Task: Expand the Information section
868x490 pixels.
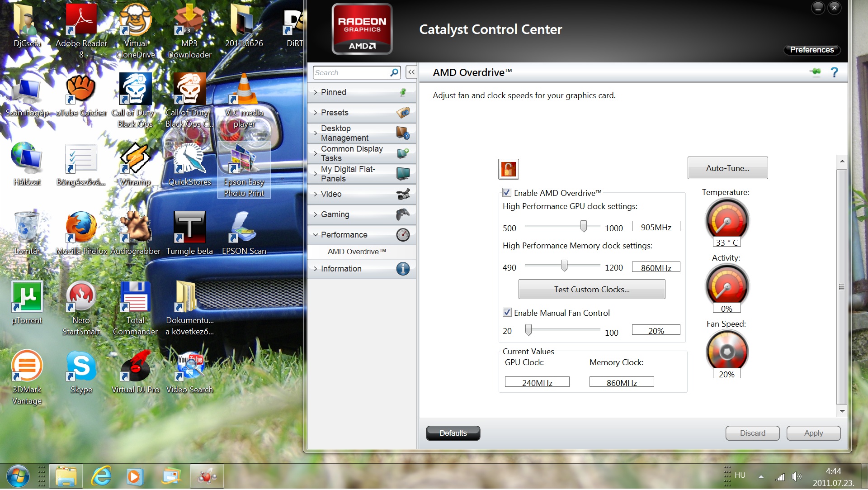Action: coord(362,269)
